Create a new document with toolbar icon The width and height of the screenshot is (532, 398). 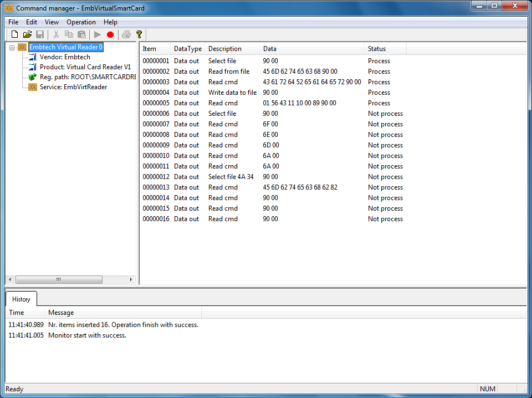click(14, 34)
